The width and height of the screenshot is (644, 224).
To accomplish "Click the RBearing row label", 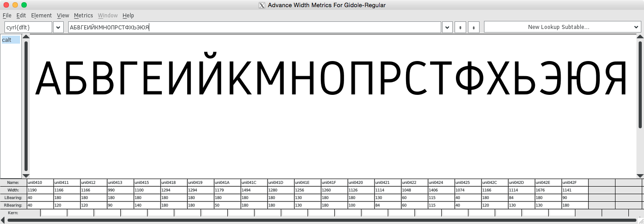I will 13,205.
